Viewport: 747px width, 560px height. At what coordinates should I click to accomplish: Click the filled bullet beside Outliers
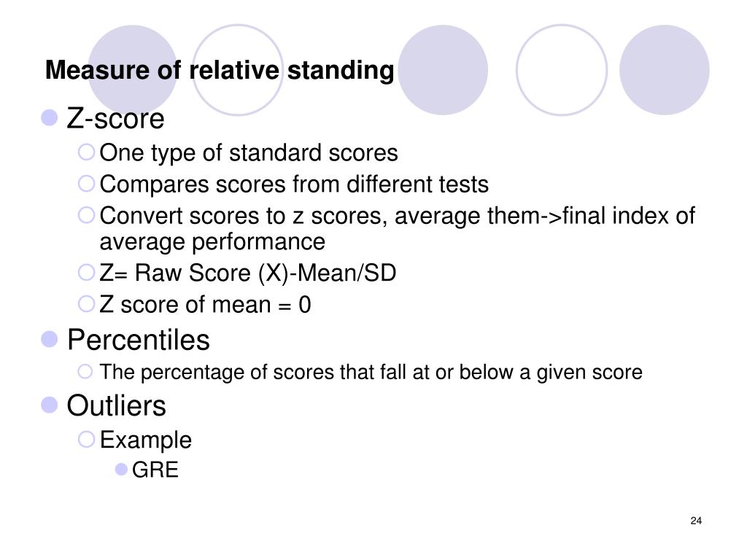click(50, 405)
